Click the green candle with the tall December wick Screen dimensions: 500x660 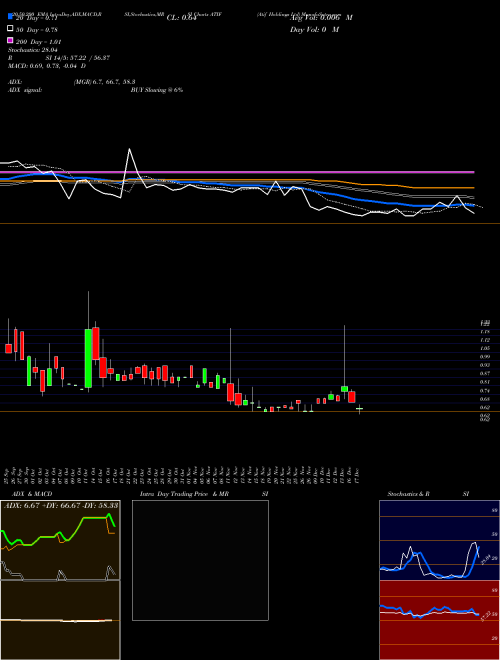pos(344,389)
